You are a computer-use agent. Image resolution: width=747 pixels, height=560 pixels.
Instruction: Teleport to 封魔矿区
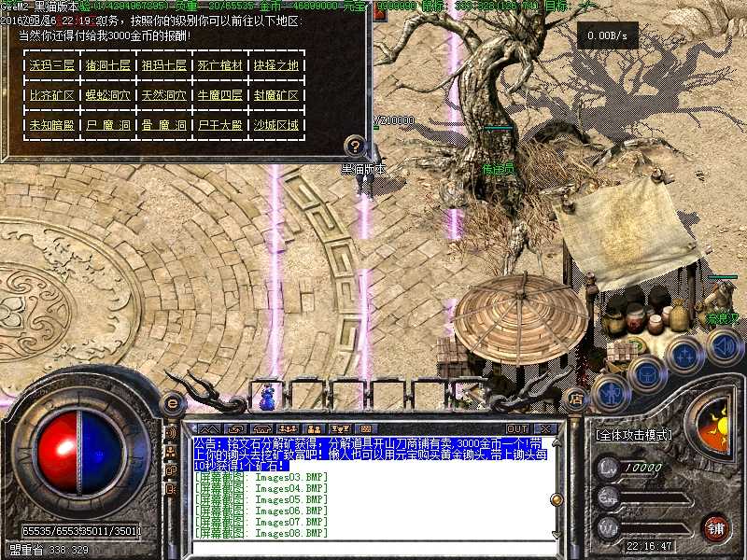276,95
